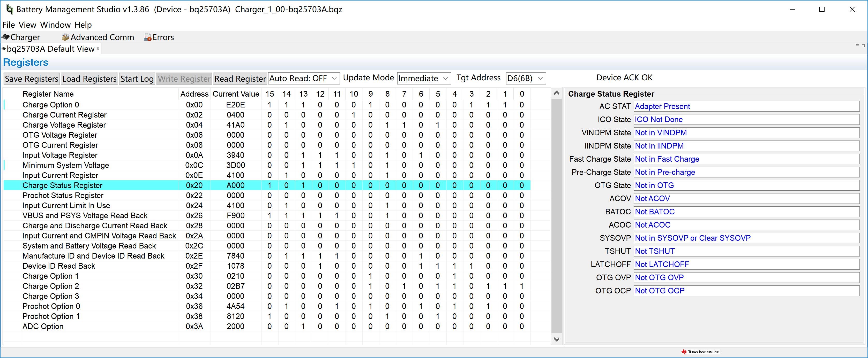The image size is (868, 358).
Task: Click Save Registers button
Action: [32, 79]
